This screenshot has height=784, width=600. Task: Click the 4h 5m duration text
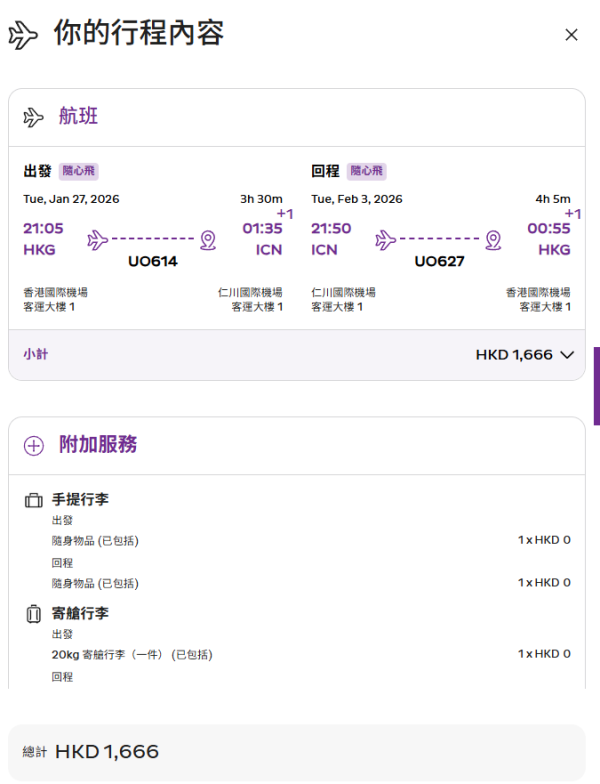click(553, 199)
